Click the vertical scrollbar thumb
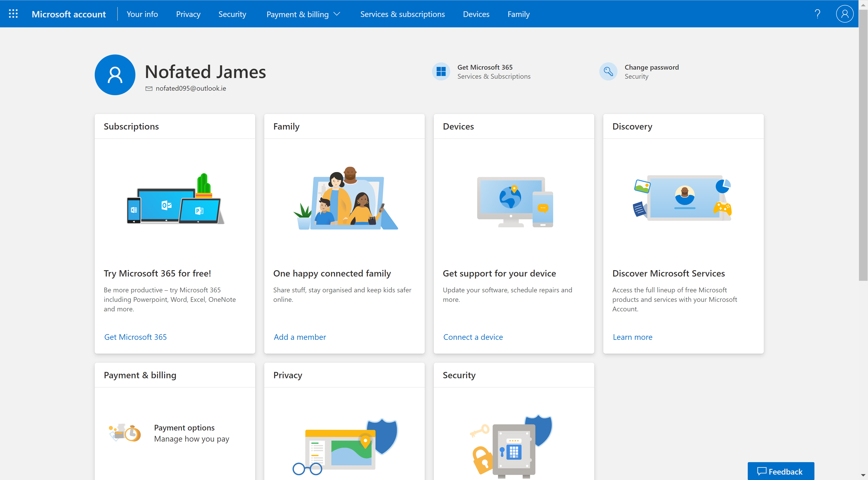Screen dimensions: 868x480 point(863,145)
